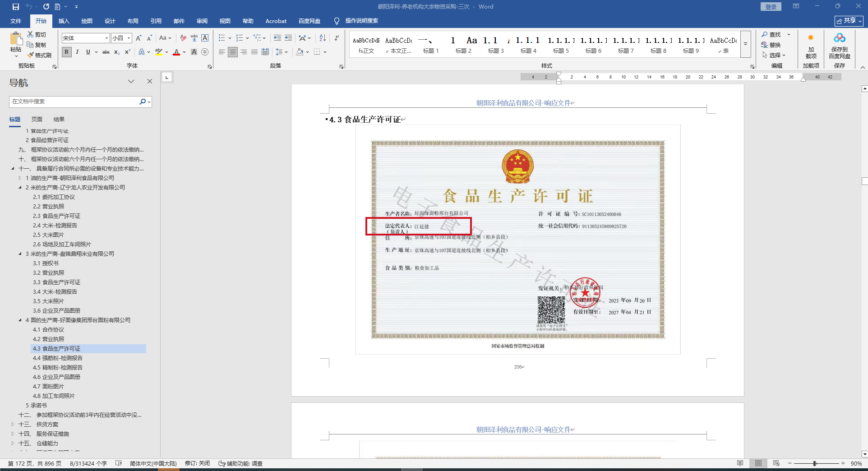This screenshot has height=471, width=868.
Task: Switch navigation pane to 页面 tab
Action: point(37,119)
